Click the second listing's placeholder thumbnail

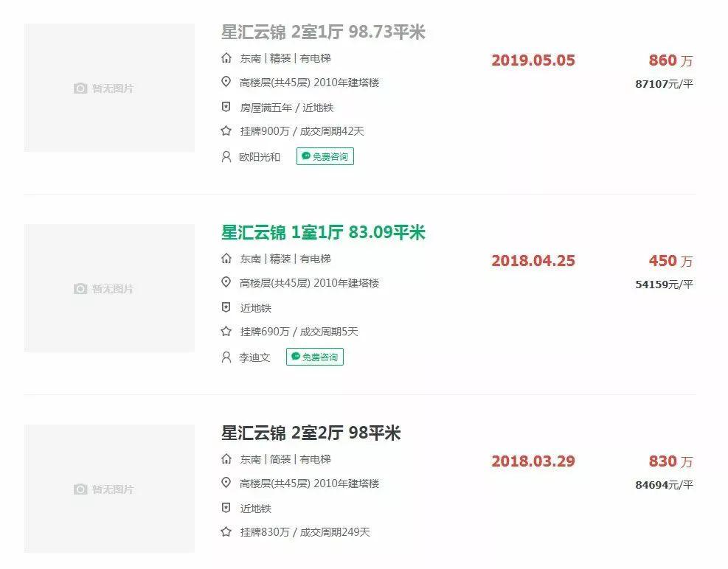coord(109,288)
